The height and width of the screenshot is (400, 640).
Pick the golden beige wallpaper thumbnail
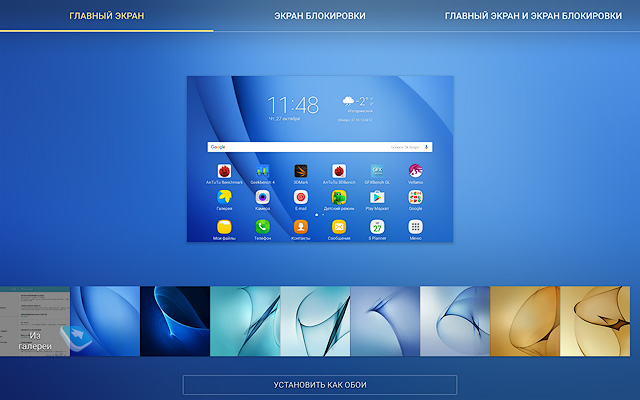[525, 321]
